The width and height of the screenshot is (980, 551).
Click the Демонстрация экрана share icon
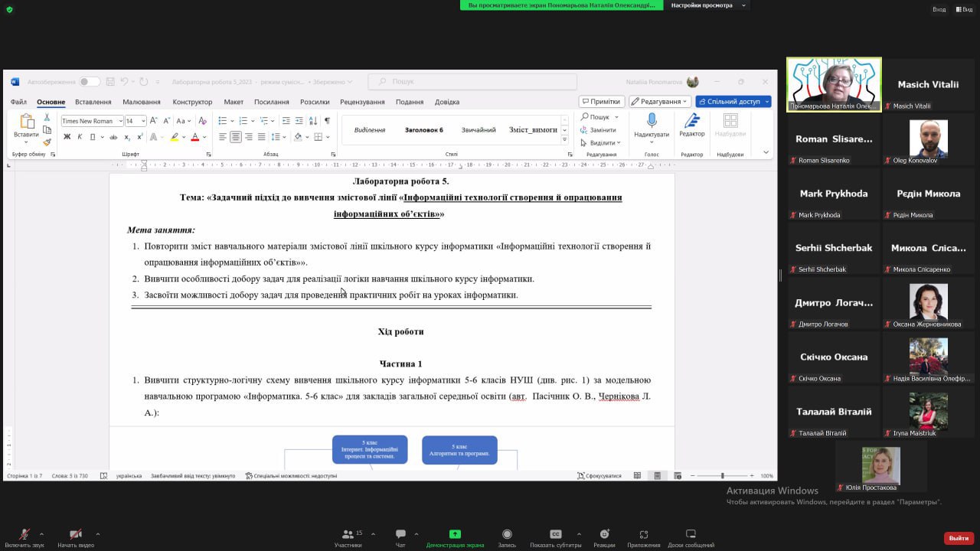pos(455,534)
